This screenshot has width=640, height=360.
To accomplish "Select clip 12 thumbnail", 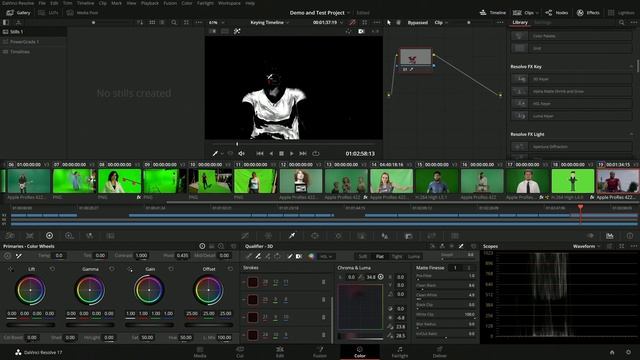I will point(300,181).
